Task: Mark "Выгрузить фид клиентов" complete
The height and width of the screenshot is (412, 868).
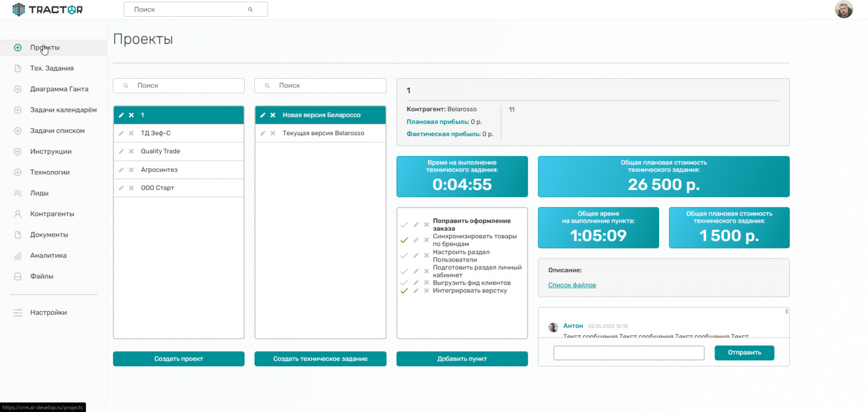Action: (x=404, y=283)
